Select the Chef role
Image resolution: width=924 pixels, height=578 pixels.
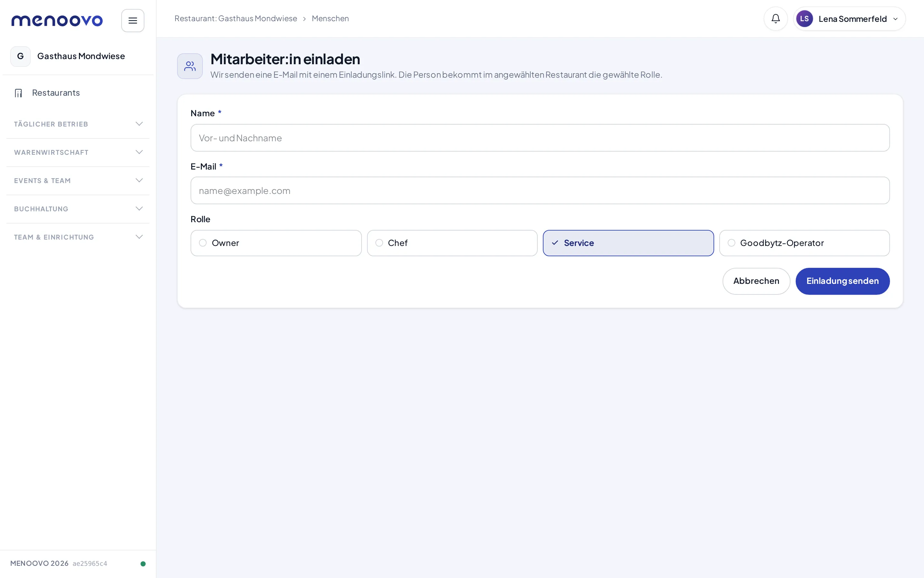coord(452,243)
